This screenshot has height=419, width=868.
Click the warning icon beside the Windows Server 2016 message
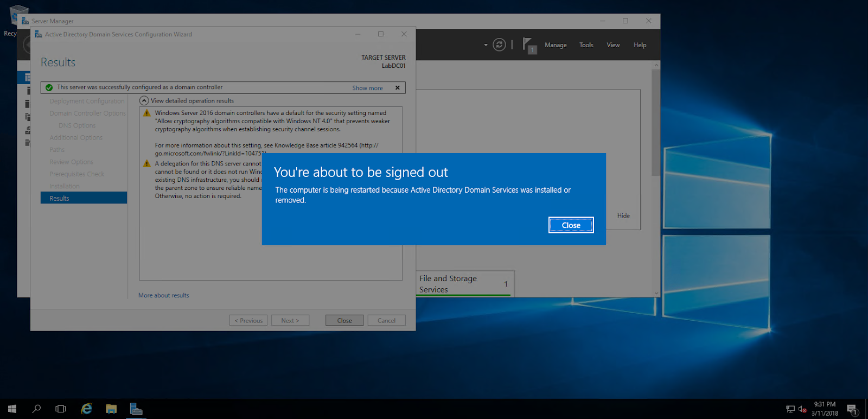[x=146, y=113]
